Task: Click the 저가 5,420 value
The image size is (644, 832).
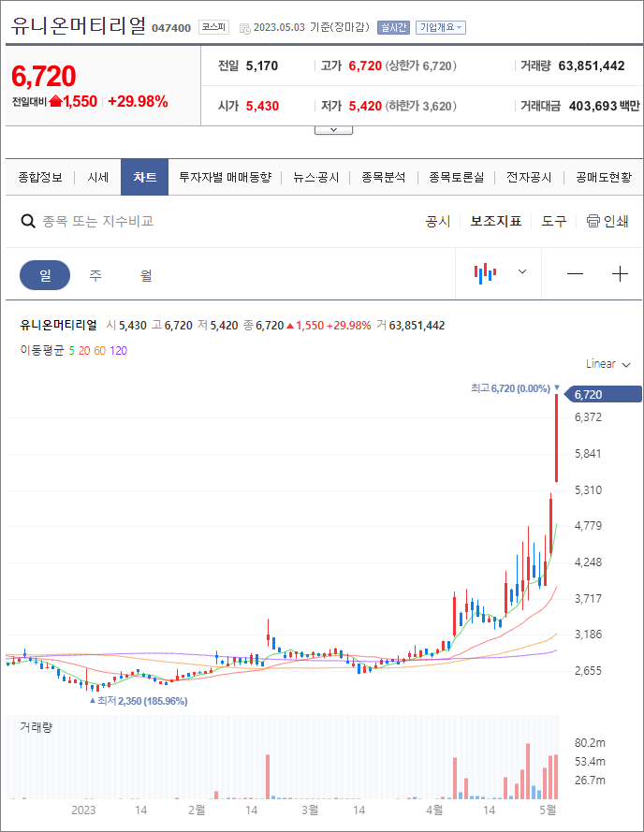Action: click(365, 106)
